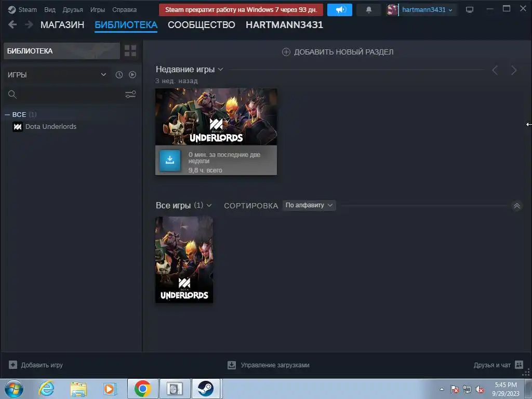Open Google Chrome from the taskbar

[x=143, y=389]
